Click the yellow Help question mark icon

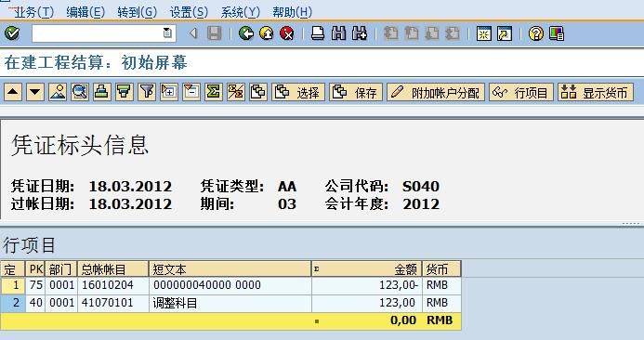pyautogui.click(x=536, y=33)
